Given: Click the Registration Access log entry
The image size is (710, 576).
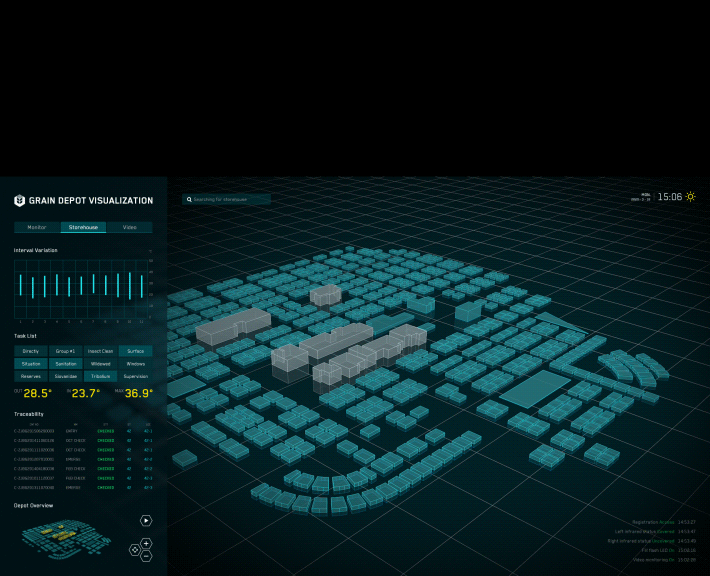Looking at the screenshot, I should (x=664, y=522).
